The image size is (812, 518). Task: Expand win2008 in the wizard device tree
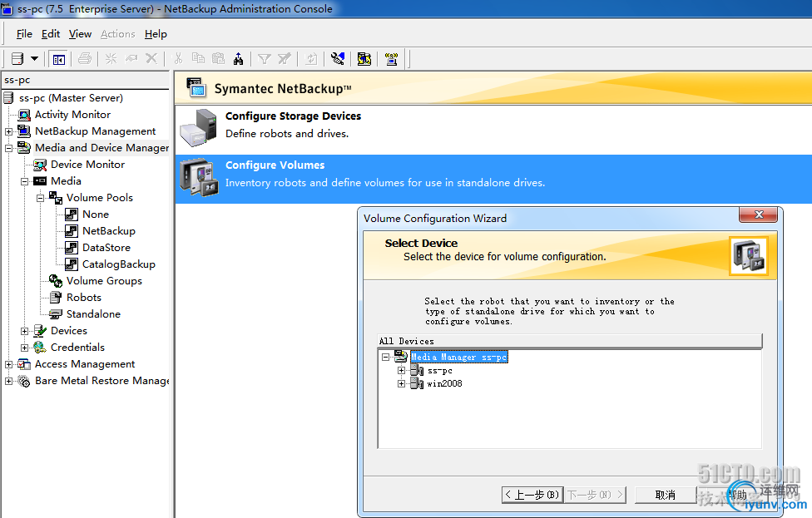[401, 384]
